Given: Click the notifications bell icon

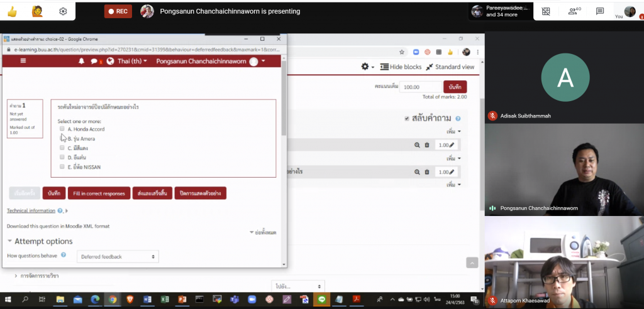Looking at the screenshot, I should [81, 61].
